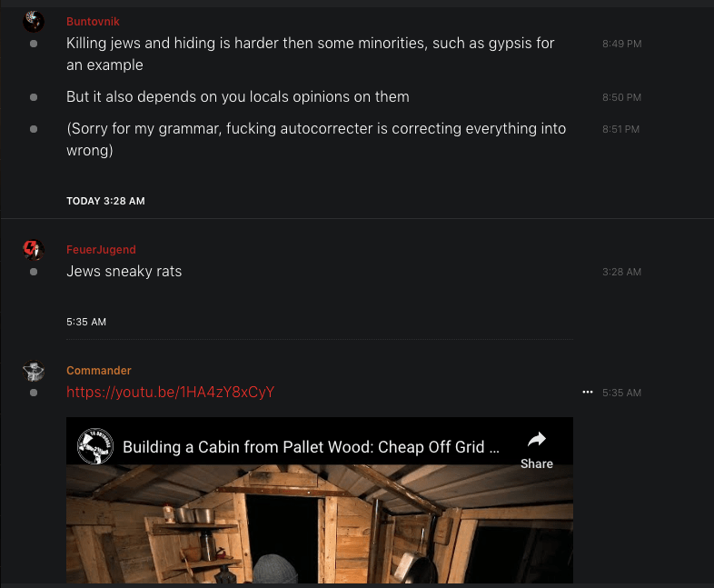Click the Buntovnik username
714x588 pixels.
93,22
